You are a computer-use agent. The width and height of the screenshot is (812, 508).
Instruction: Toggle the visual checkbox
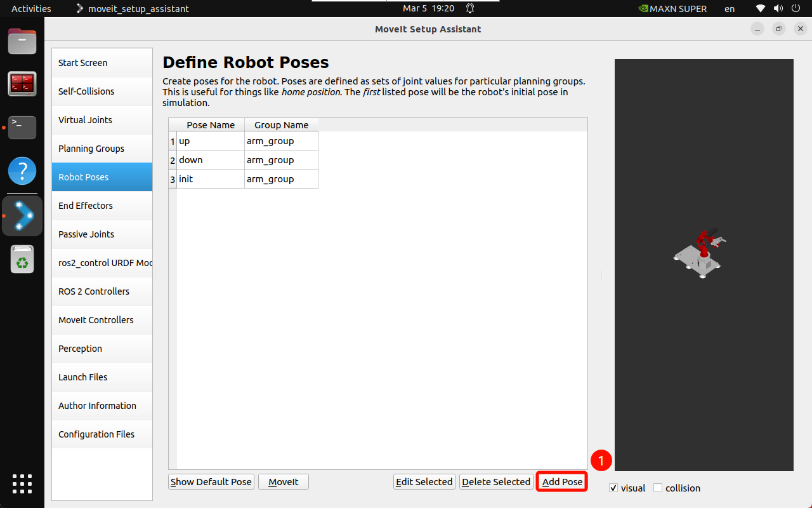pos(613,488)
